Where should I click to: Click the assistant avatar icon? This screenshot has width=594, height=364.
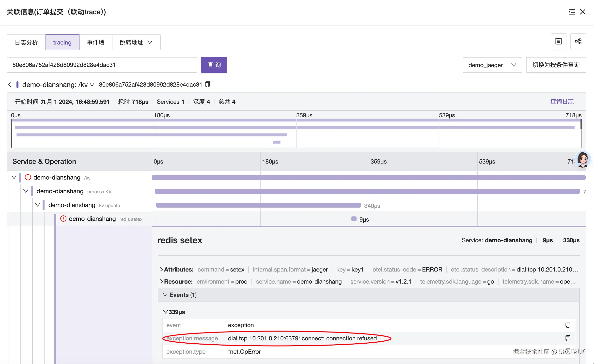[x=582, y=159]
